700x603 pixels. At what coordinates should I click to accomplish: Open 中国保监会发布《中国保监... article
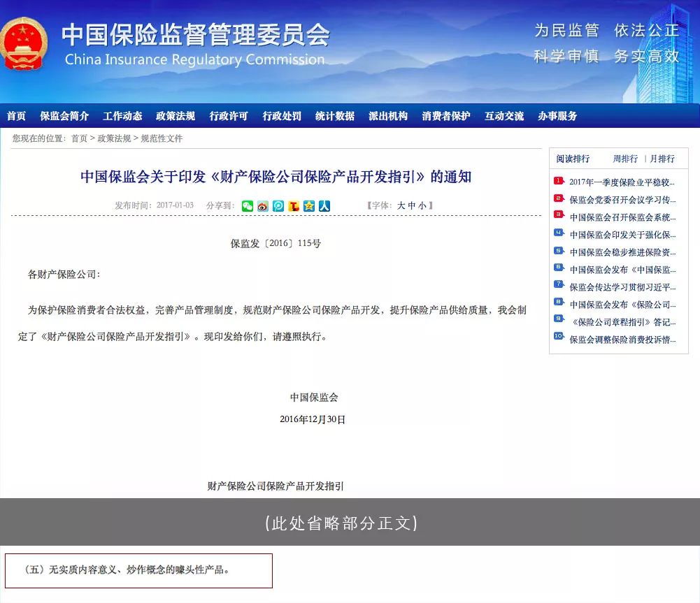pyautogui.click(x=622, y=270)
